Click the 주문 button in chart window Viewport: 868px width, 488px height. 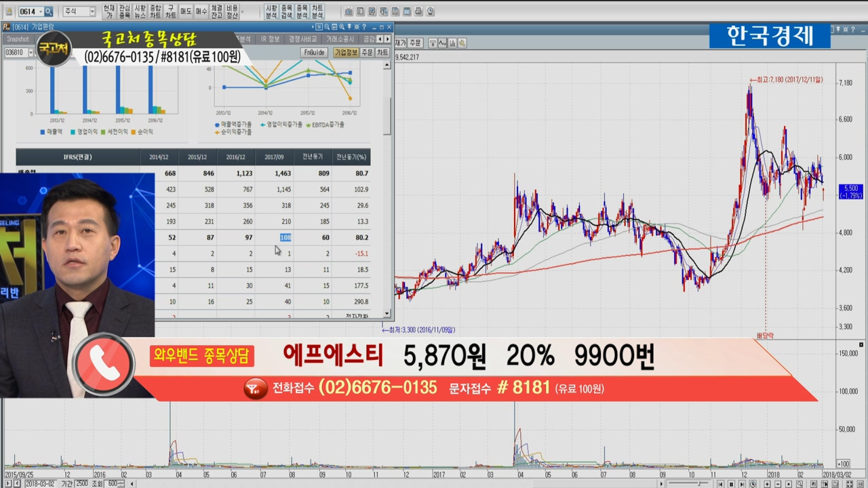click(x=416, y=43)
